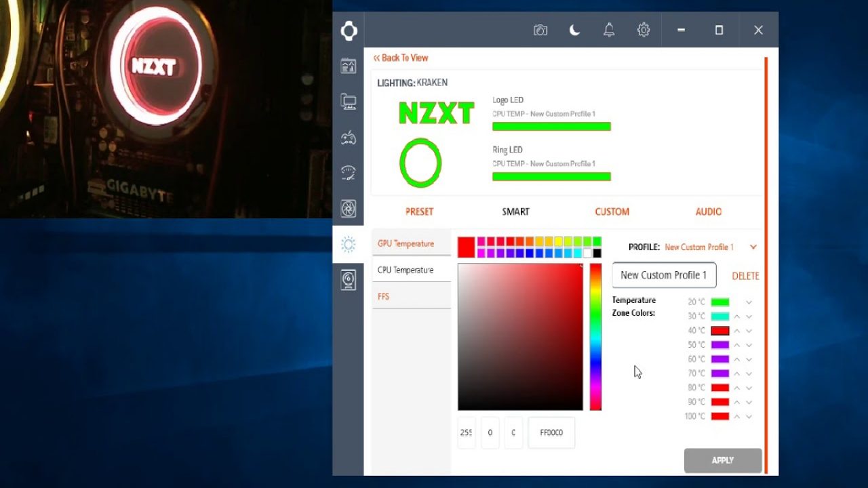Viewport: 868px width, 488px height.
Task: Click the hex color field FF0000
Action: 551,432
